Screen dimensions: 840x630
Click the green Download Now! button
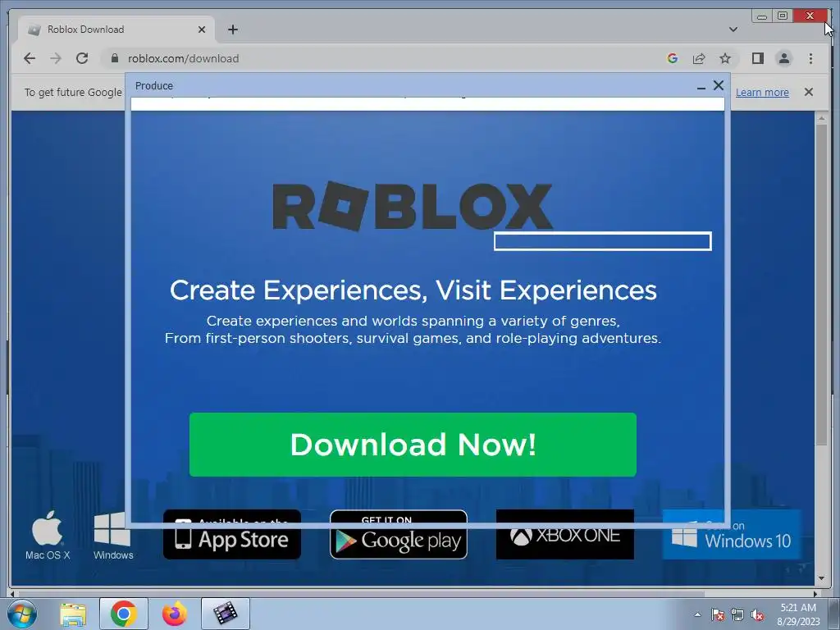point(413,445)
